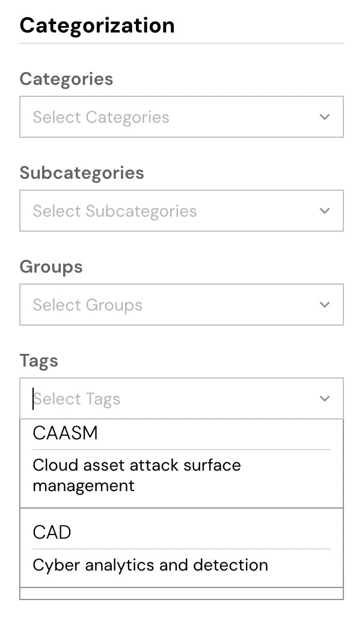
Task: Collapse the Tags dropdown chevron
Action: point(325,398)
